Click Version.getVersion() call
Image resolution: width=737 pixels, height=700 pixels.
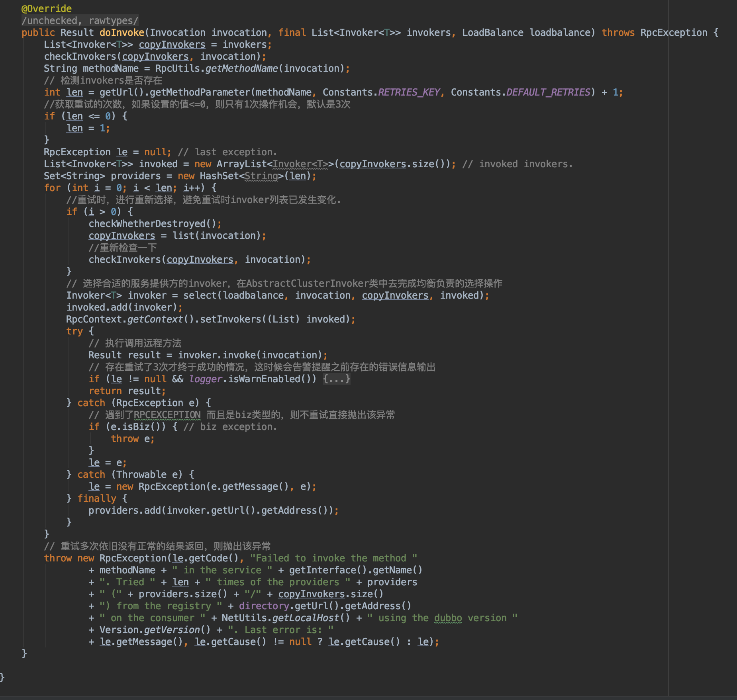(x=155, y=630)
